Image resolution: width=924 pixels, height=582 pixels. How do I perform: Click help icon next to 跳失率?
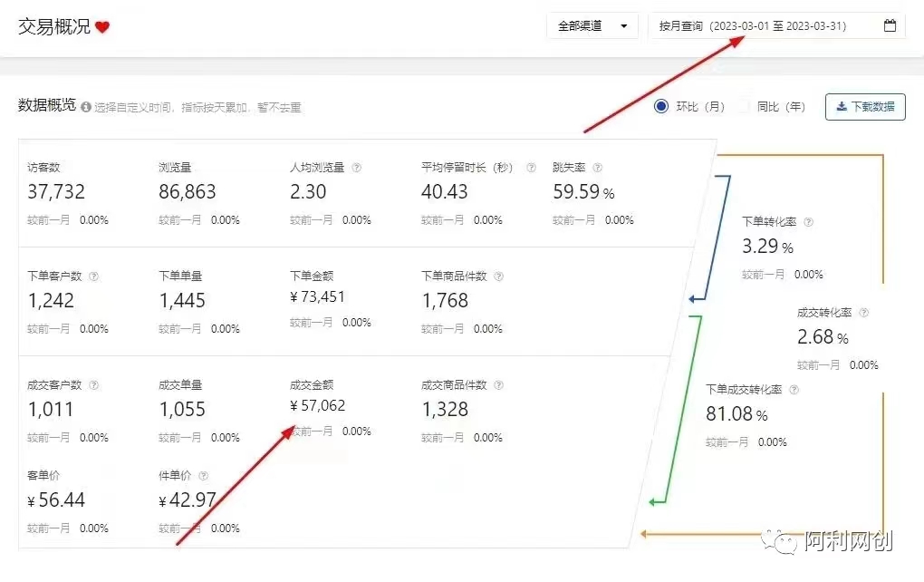click(597, 168)
